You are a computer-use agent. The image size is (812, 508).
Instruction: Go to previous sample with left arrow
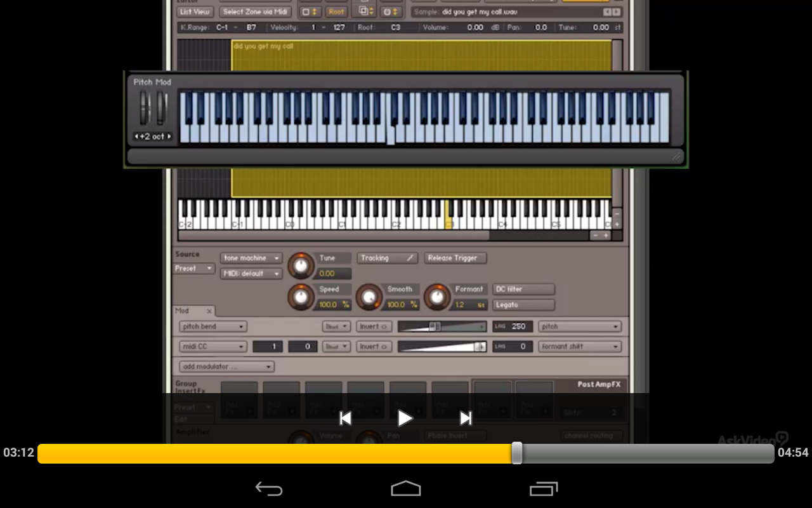click(x=607, y=12)
